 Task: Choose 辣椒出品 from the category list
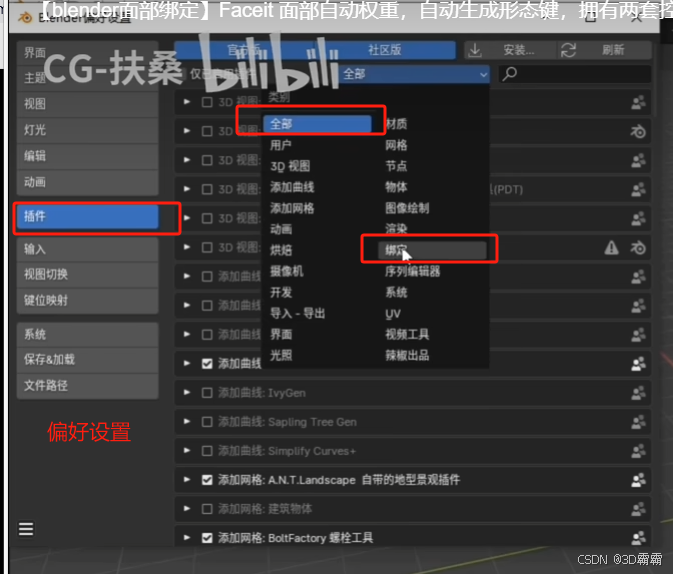point(407,355)
